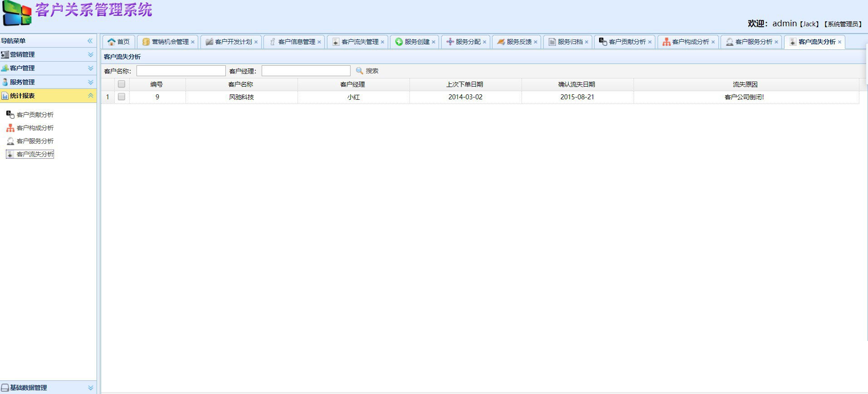Click the 客户贡献分析 icon in sidebar
The width and height of the screenshot is (868, 394).
tap(10, 115)
